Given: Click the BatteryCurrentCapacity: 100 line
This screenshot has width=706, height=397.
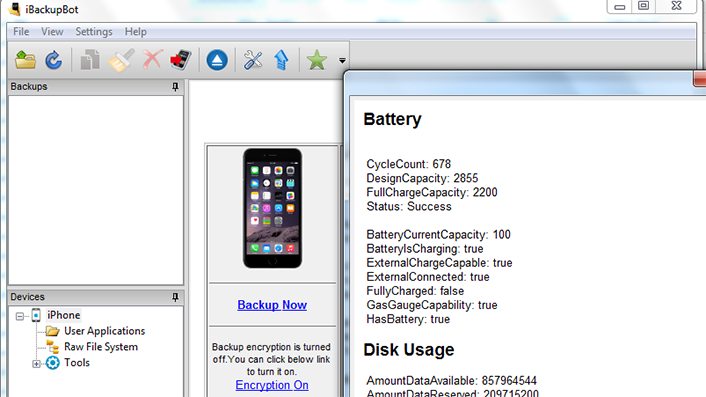Looking at the screenshot, I should click(x=439, y=235).
